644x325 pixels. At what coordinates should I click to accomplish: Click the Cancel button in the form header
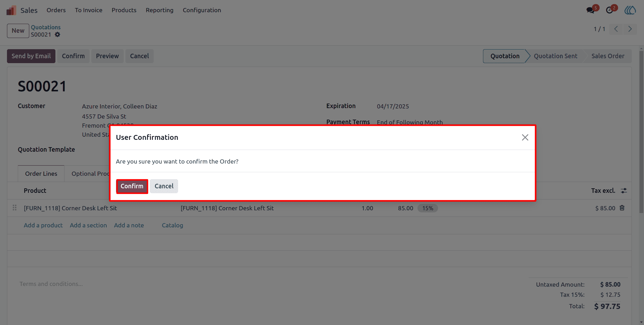click(139, 56)
